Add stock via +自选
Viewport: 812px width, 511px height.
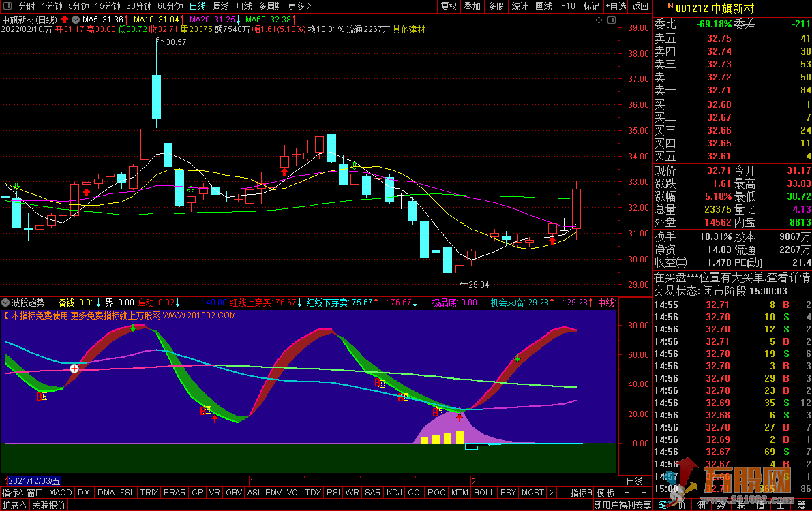[x=616, y=6]
